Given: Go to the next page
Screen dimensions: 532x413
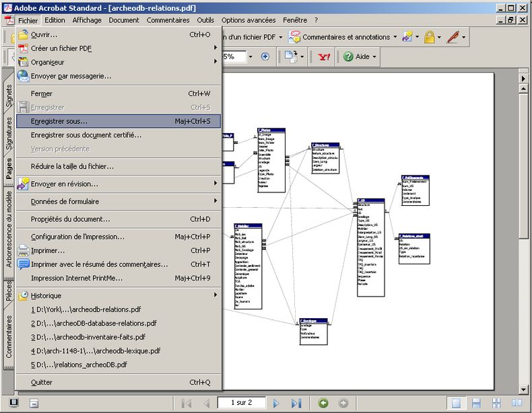Looking at the screenshot, I should click(276, 403).
